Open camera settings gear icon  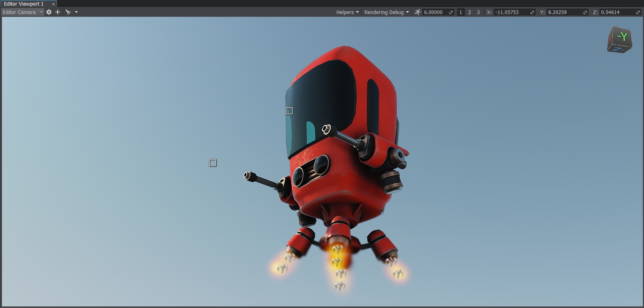click(49, 12)
